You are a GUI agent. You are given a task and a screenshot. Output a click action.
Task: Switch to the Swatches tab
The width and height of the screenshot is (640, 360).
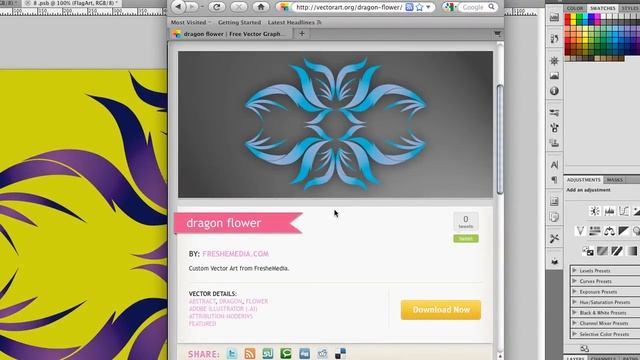(x=602, y=8)
